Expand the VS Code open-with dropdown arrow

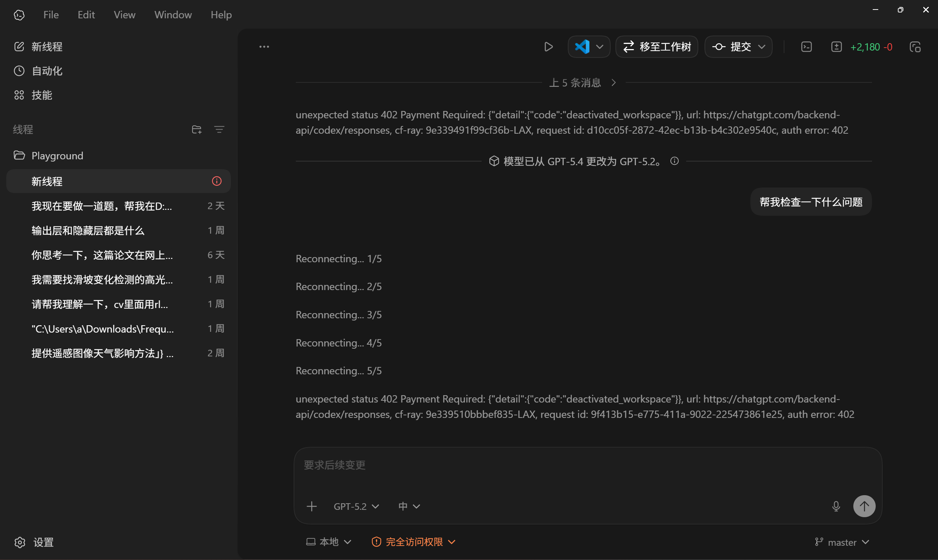(x=600, y=47)
